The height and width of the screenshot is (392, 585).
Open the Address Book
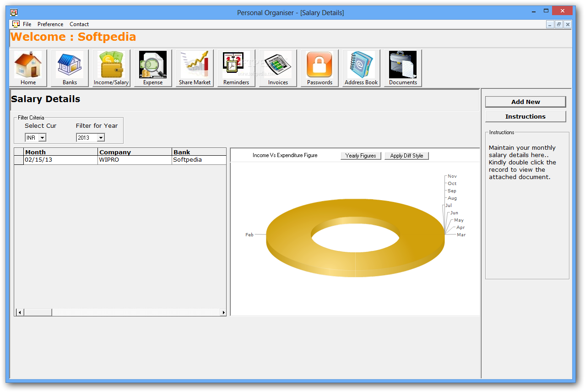click(x=361, y=68)
